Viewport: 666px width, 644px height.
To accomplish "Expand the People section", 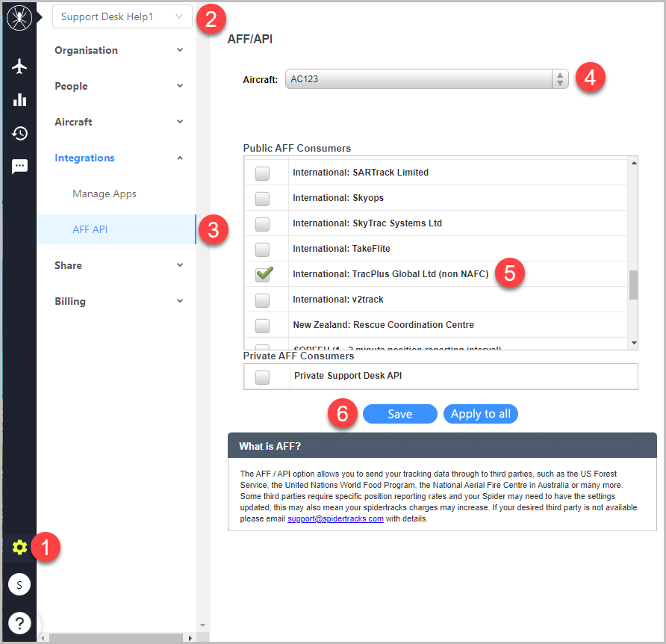I will point(119,86).
